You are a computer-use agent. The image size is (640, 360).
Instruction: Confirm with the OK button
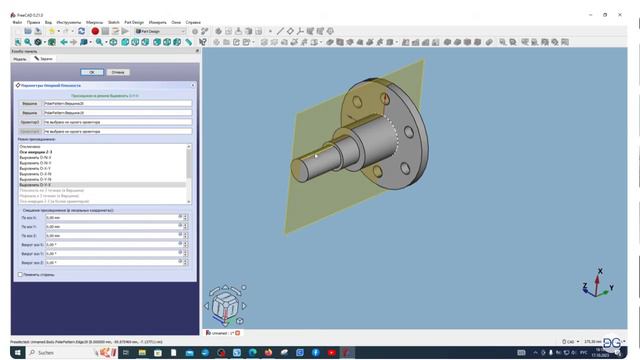[x=92, y=72]
